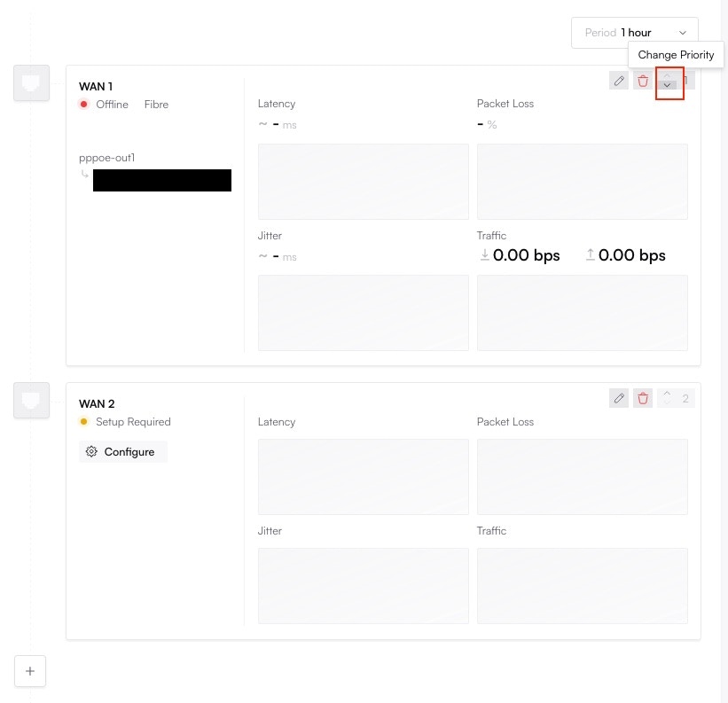Click the WAN 2 priority number 2
The width and height of the screenshot is (728, 703).
point(685,398)
